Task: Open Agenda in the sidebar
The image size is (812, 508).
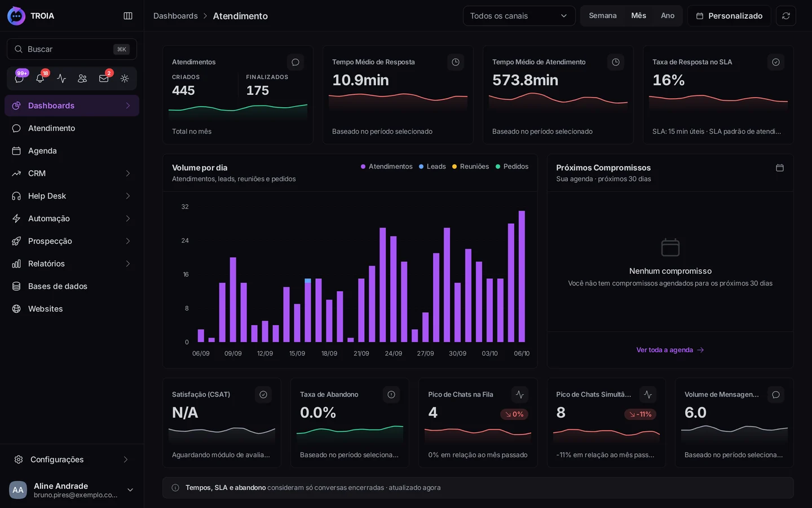Action: point(72,151)
